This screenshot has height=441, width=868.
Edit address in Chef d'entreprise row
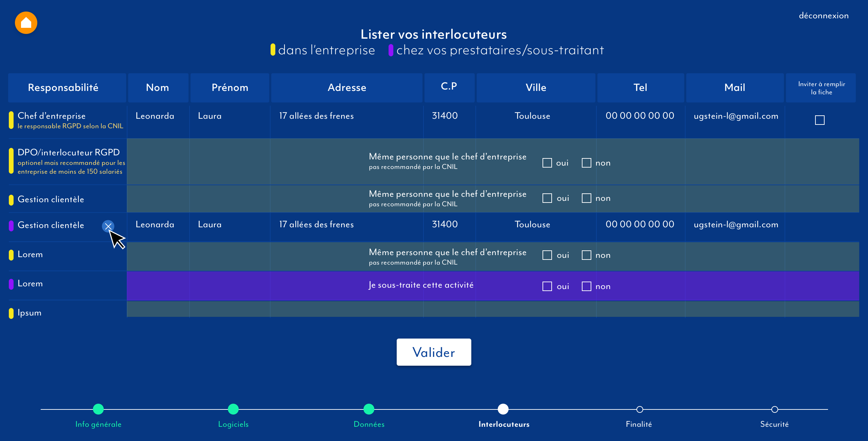tap(316, 116)
